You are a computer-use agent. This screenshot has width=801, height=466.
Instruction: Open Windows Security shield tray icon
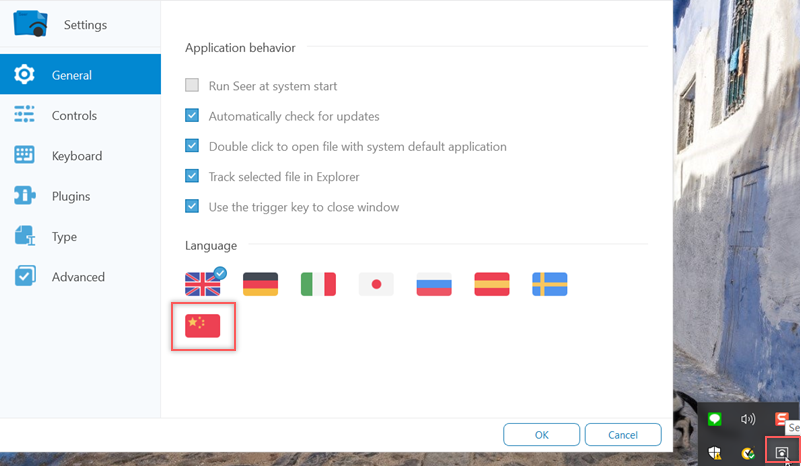coord(715,453)
